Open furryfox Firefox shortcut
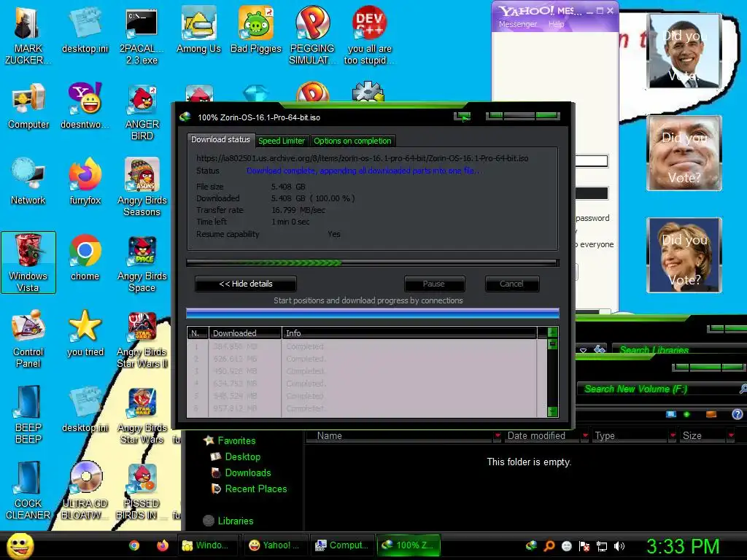Viewport: 747px width, 560px height. 85,182
